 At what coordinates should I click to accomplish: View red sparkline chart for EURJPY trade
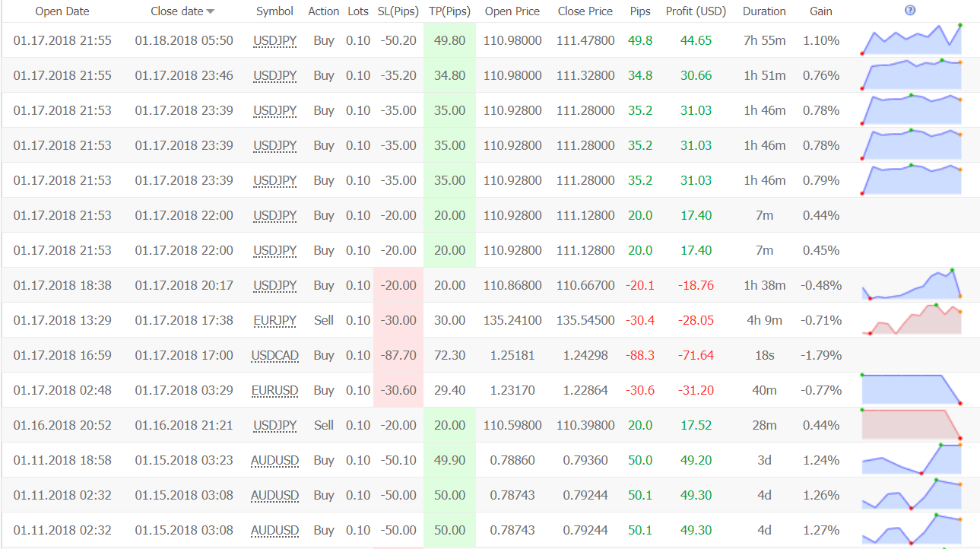(x=911, y=319)
